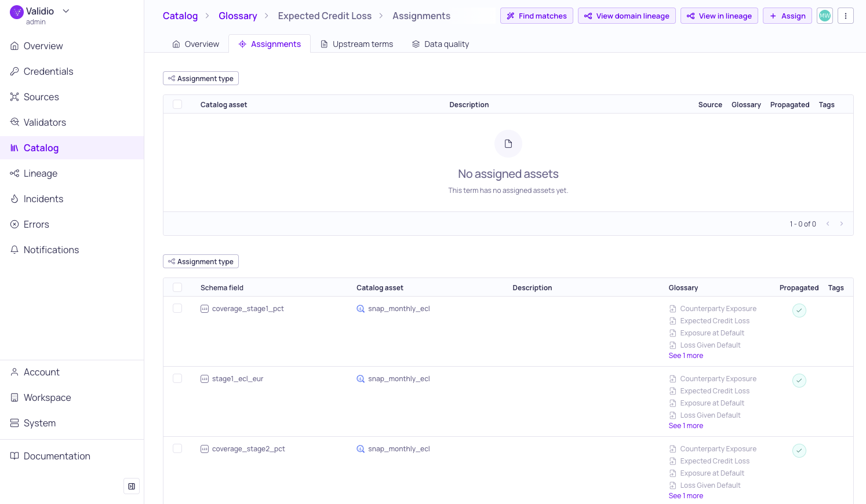Open the Assignment type filter above Catalog asset table
866x504 pixels.
point(201,78)
